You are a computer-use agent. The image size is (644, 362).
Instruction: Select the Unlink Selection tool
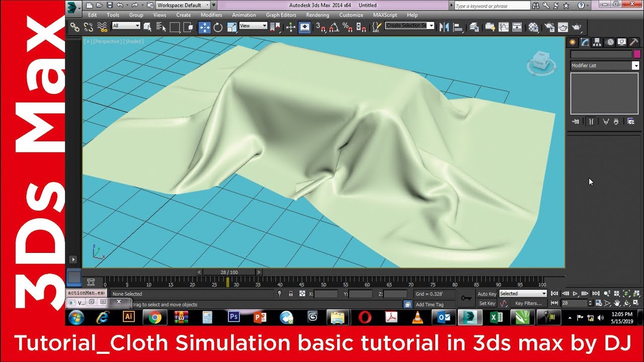tap(88, 27)
